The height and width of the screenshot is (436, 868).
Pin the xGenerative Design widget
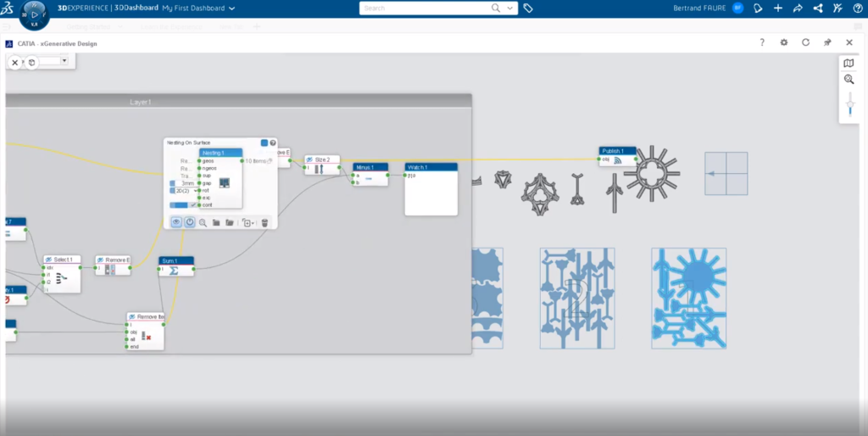click(827, 42)
